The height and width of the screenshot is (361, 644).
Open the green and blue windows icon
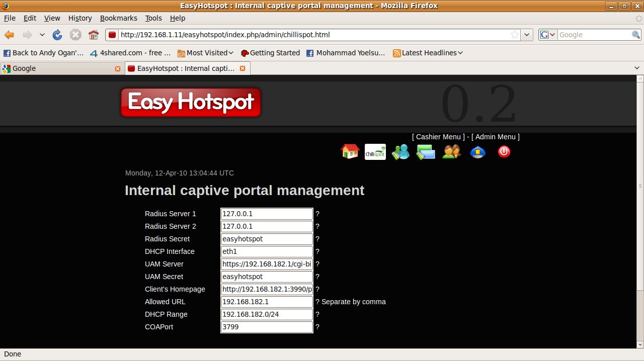[426, 152]
